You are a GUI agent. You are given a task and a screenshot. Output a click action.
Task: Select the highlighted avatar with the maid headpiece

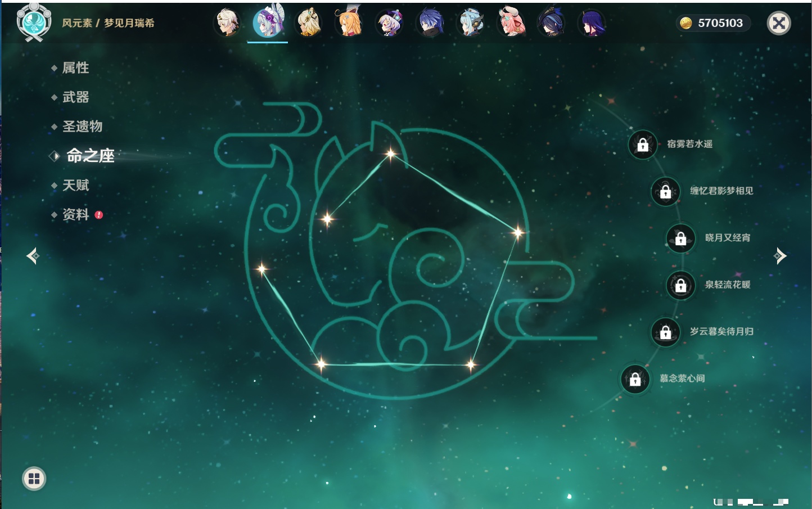point(268,22)
